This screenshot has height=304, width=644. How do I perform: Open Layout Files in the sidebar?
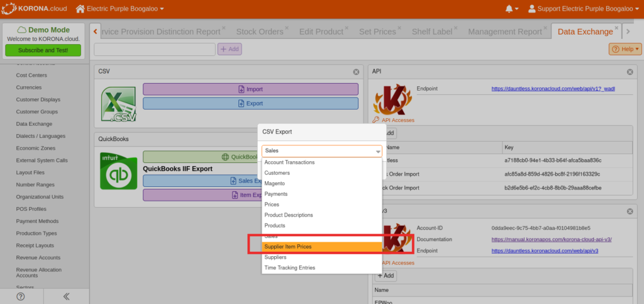click(x=30, y=172)
